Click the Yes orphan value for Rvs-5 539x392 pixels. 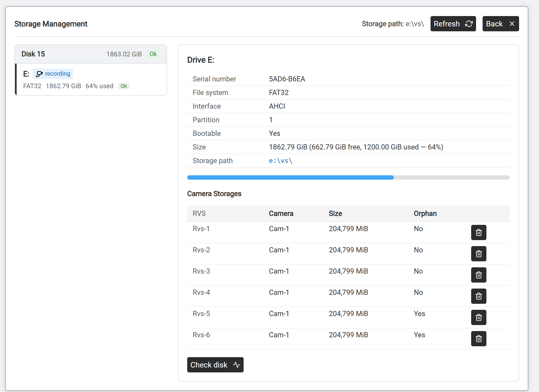click(x=419, y=314)
